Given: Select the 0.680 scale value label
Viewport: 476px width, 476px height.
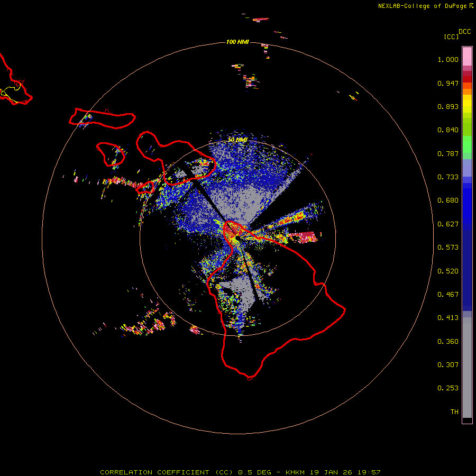Looking at the screenshot, I should tap(448, 200).
